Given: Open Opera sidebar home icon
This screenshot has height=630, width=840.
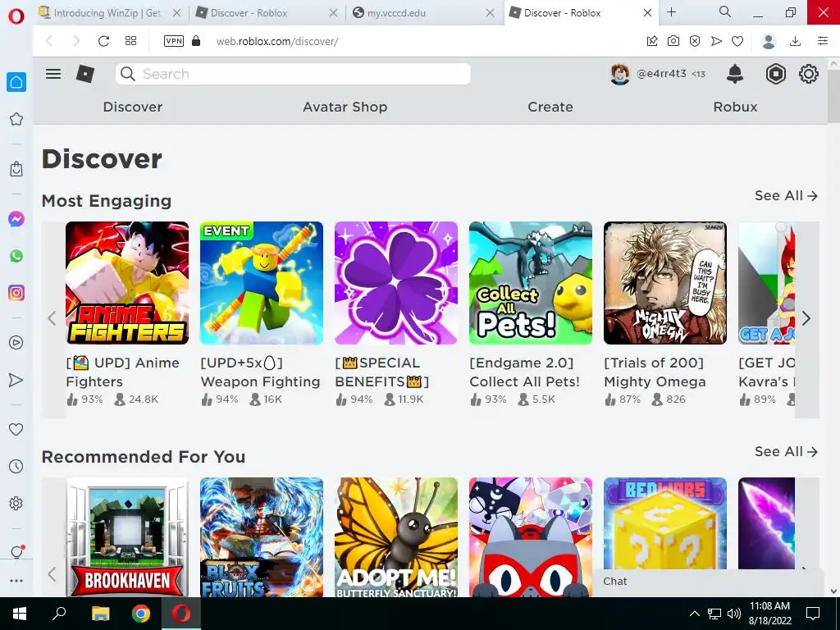Looking at the screenshot, I should point(16,82).
